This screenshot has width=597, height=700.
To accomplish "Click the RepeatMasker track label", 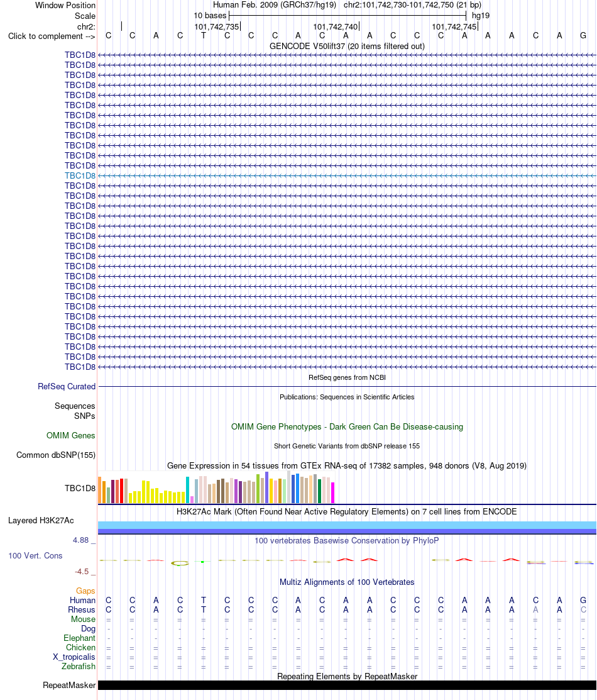I will (69, 685).
